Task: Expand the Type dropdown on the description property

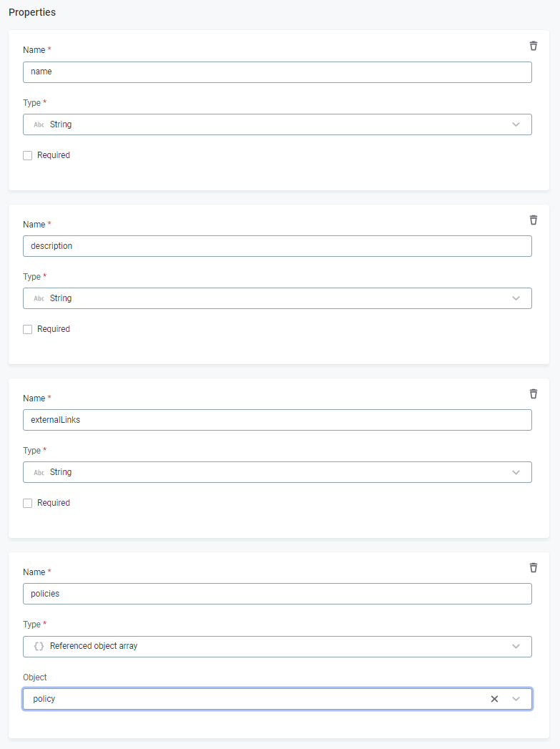Action: [516, 298]
